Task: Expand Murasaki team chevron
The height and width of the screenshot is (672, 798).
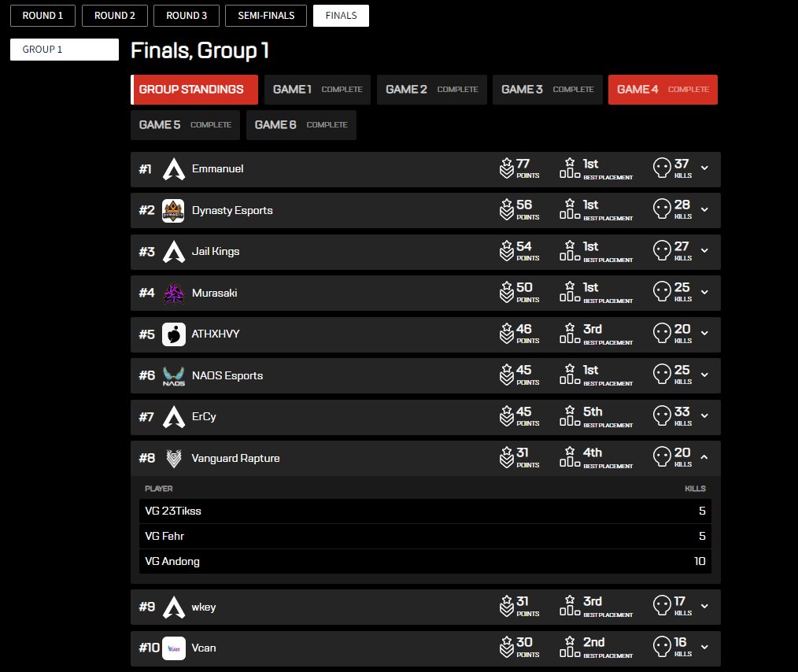Action: pyautogui.click(x=704, y=293)
